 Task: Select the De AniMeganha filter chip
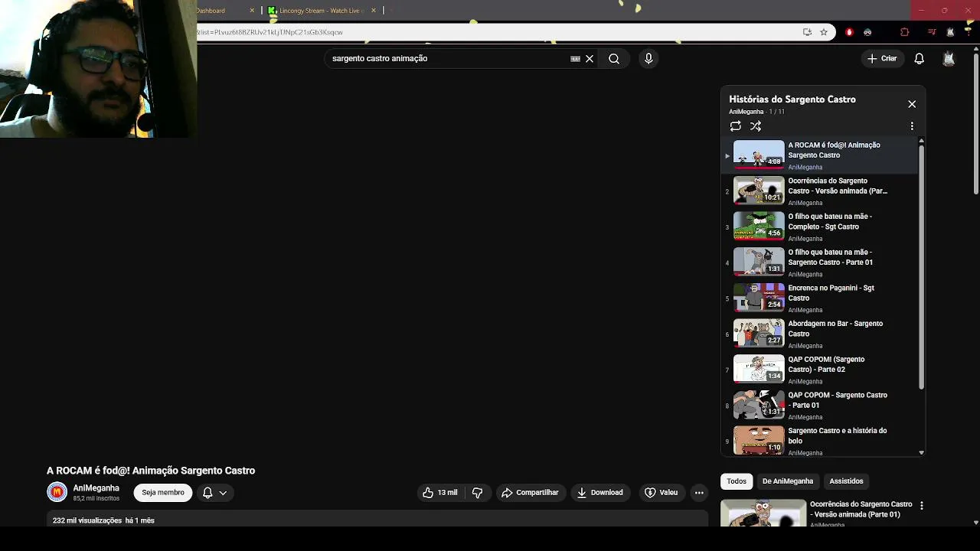787,481
